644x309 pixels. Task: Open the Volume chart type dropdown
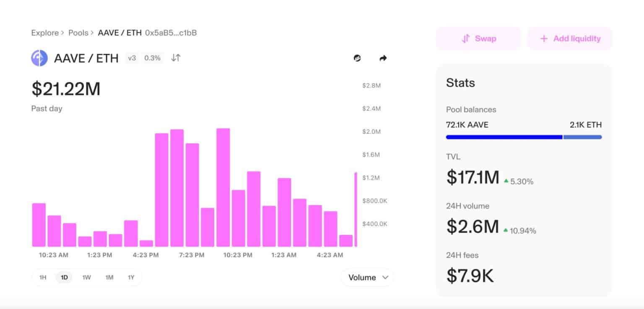pyautogui.click(x=367, y=278)
